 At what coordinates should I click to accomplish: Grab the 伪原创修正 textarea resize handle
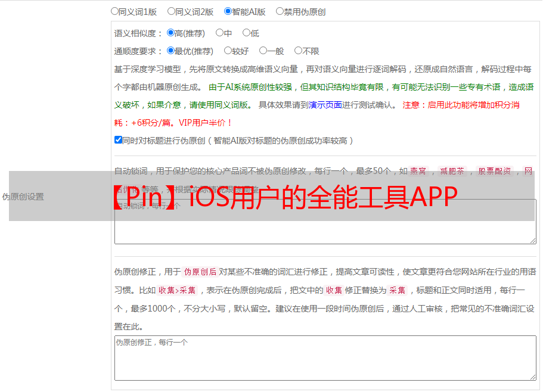(x=533, y=378)
